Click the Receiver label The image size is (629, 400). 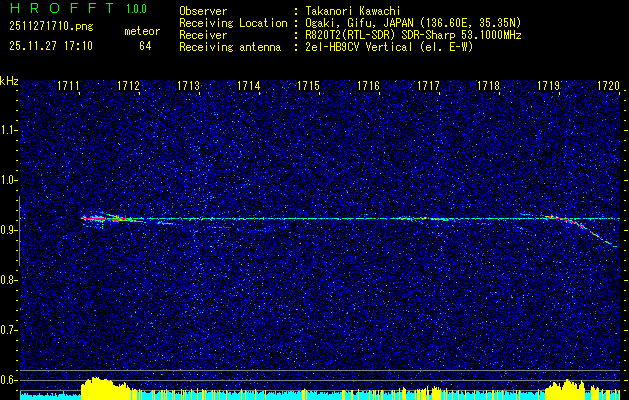click(203, 35)
